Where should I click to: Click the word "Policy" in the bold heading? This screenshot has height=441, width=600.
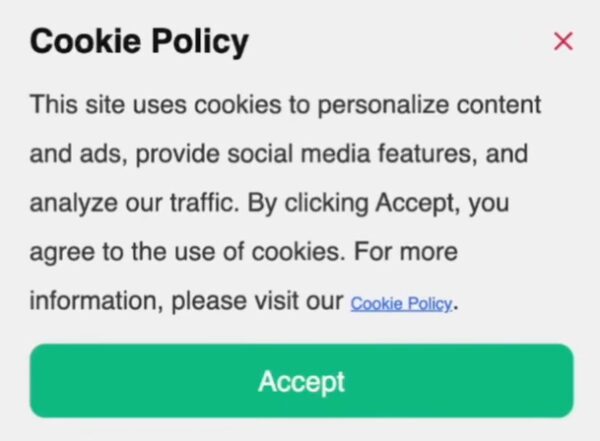coord(196,43)
